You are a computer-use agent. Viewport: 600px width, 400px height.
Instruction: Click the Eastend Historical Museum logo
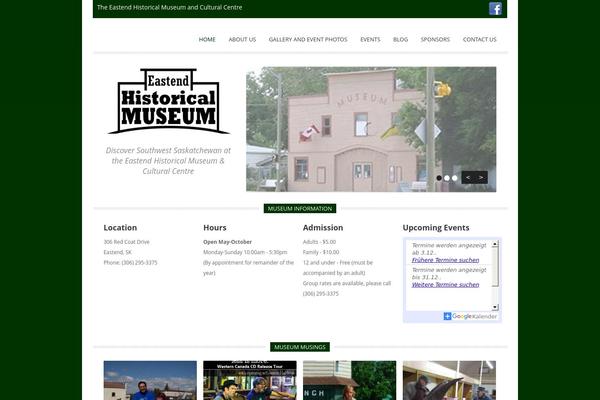[169, 101]
